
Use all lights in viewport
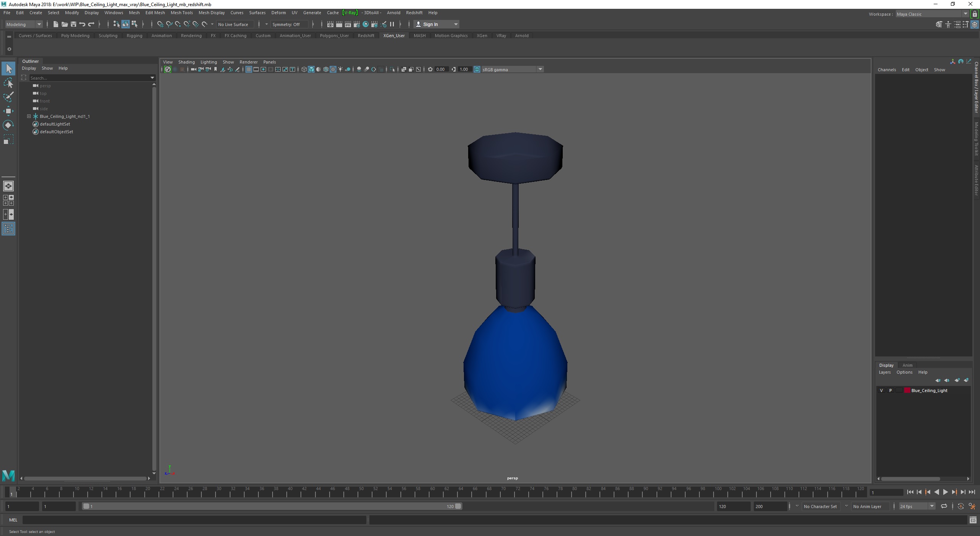click(340, 69)
